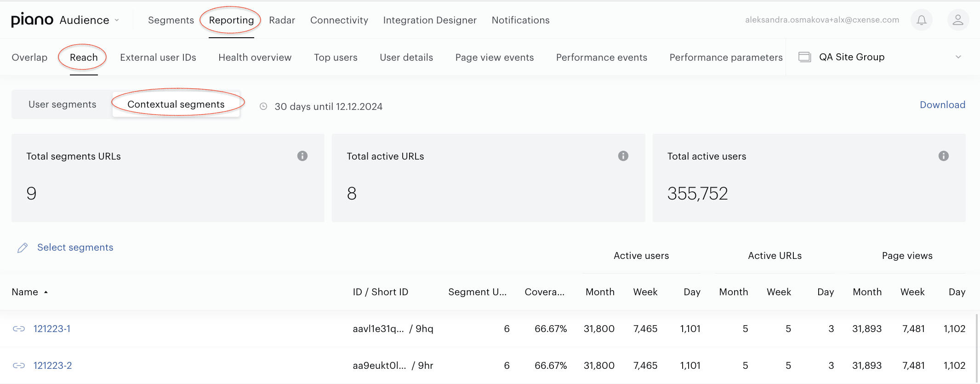The image size is (980, 384).
Task: Click the link icon beside segment 121223-2
Action: (x=19, y=366)
